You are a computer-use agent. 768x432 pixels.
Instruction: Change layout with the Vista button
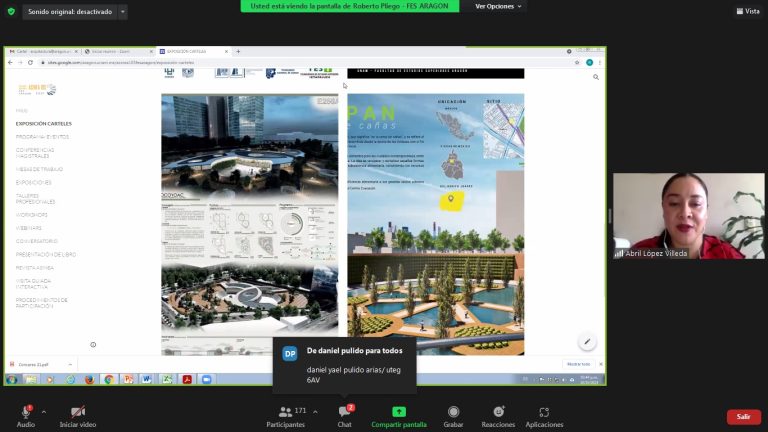747,11
